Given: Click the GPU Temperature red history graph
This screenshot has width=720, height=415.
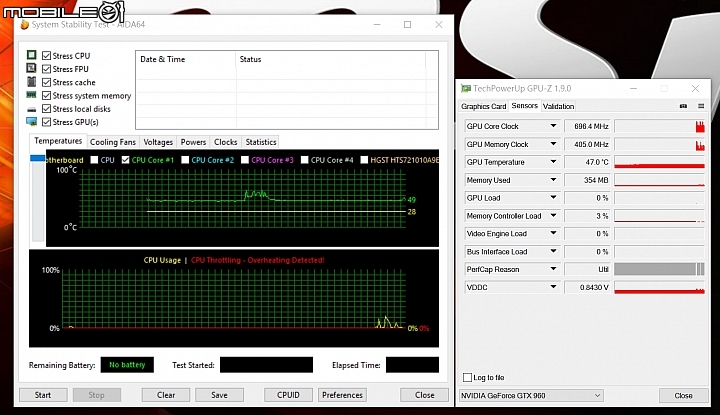Looking at the screenshot, I should (659, 162).
